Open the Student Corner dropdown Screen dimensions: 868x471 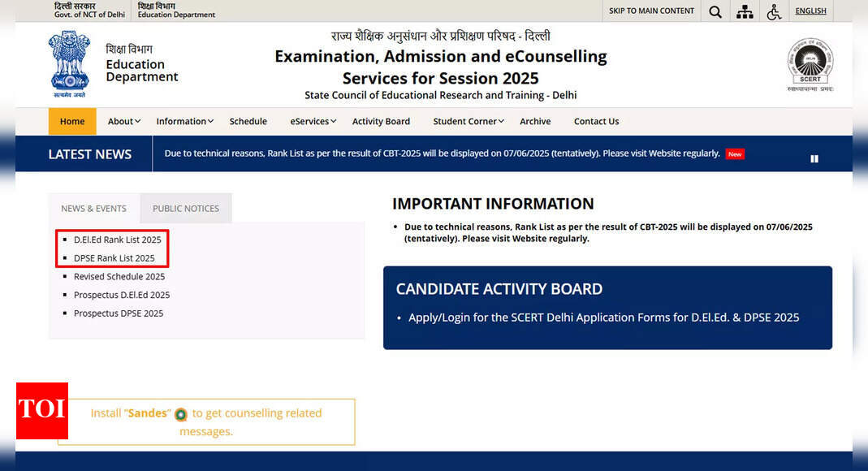pyautogui.click(x=469, y=121)
